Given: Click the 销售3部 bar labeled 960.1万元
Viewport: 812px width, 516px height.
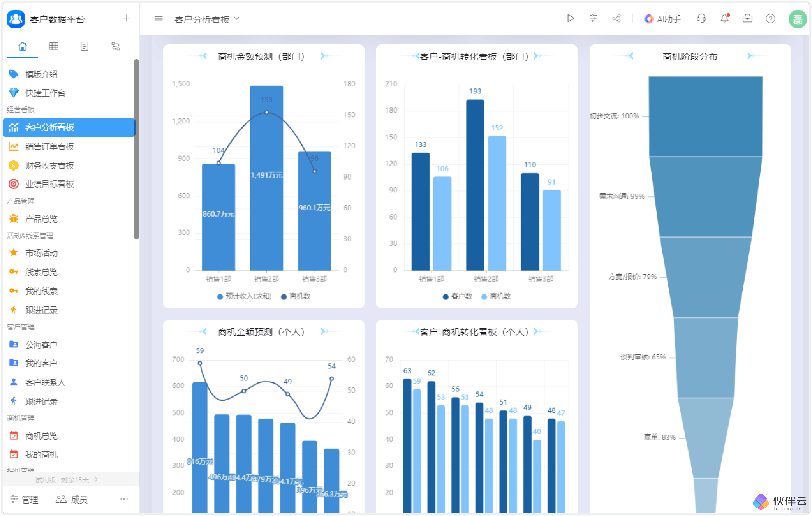Looking at the screenshot, I should click(315, 211).
